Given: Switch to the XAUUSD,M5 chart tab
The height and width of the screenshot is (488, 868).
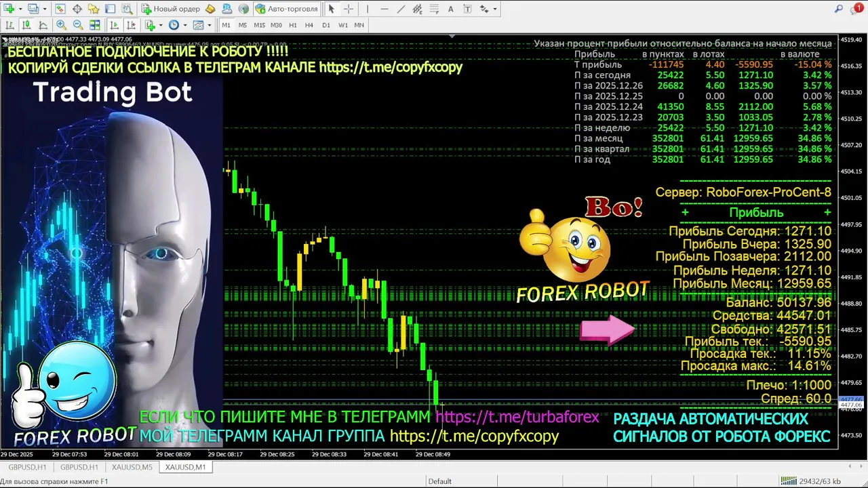Looking at the screenshot, I should (132, 467).
